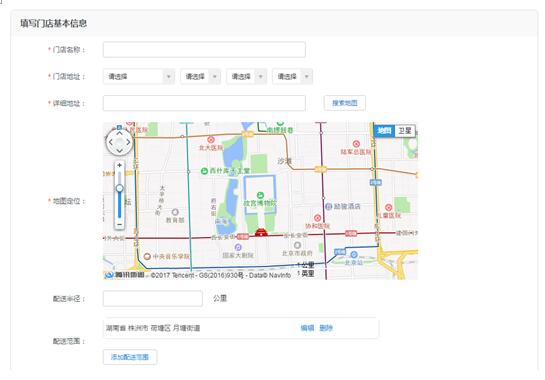Pan the map right with the right arrow
Image resolution: width=545 pixels, height=380 pixels.
128,142
